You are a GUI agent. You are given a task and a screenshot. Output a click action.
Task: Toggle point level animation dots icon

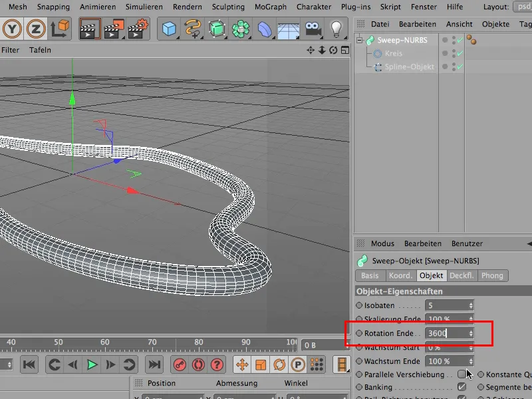tap(317, 364)
